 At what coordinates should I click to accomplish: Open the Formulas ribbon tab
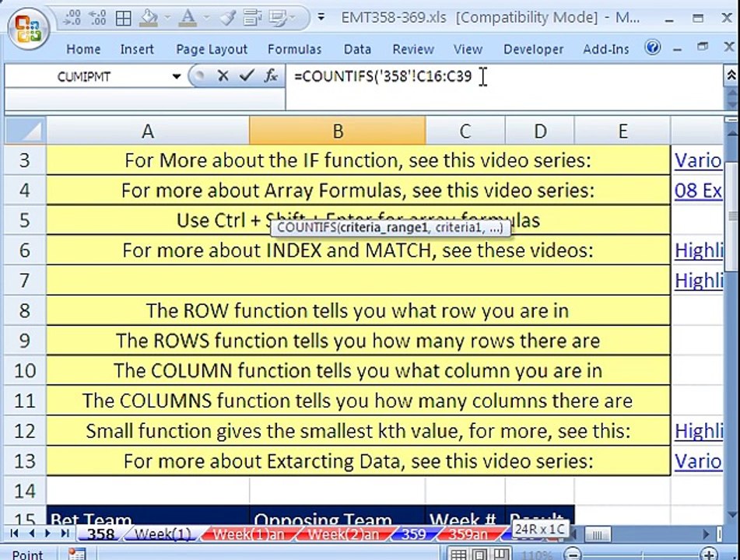(294, 49)
